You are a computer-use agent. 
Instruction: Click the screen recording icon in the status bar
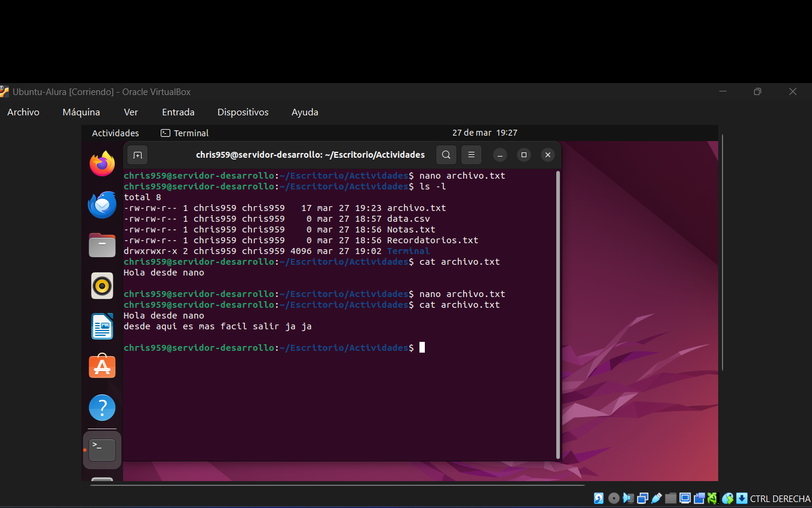[699, 498]
